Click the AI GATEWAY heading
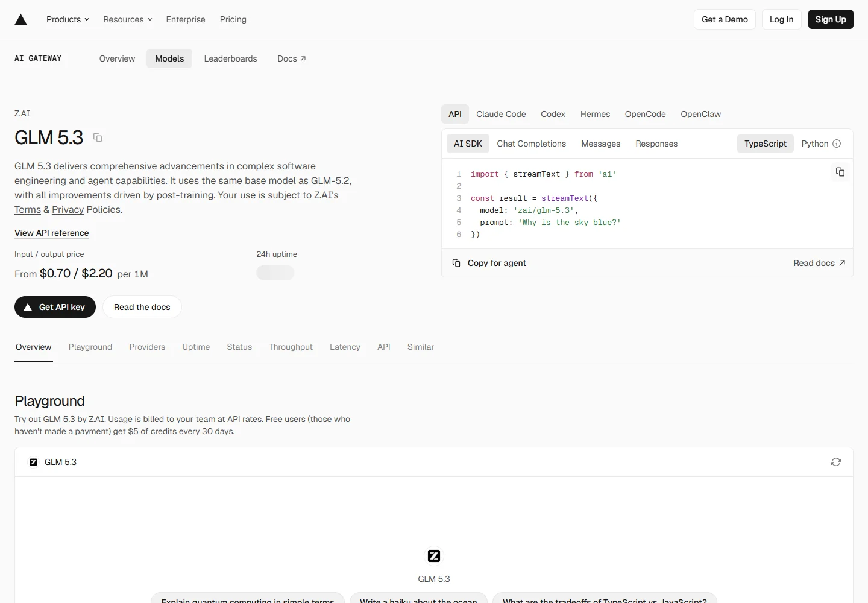The height and width of the screenshot is (603, 868). coord(38,58)
